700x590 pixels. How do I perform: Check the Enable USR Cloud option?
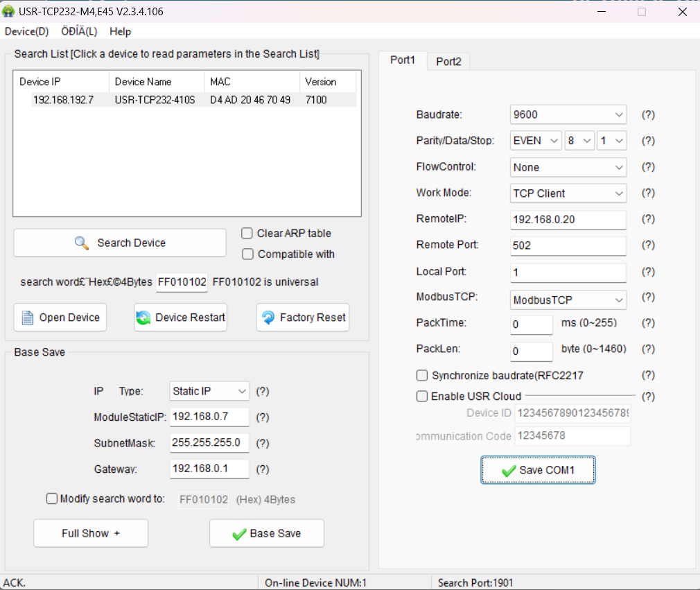pos(422,397)
